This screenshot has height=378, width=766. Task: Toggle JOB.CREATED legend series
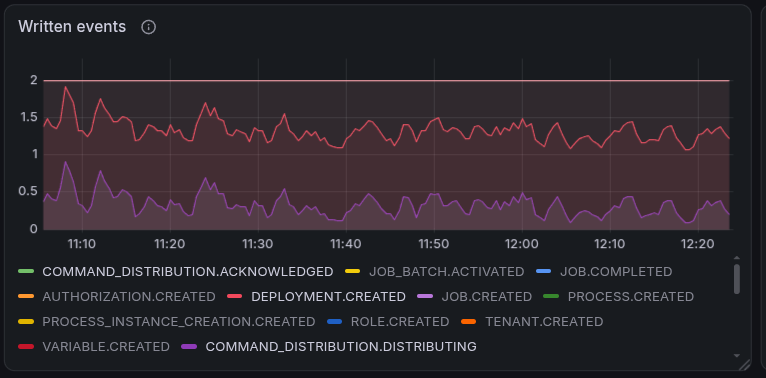coord(487,296)
